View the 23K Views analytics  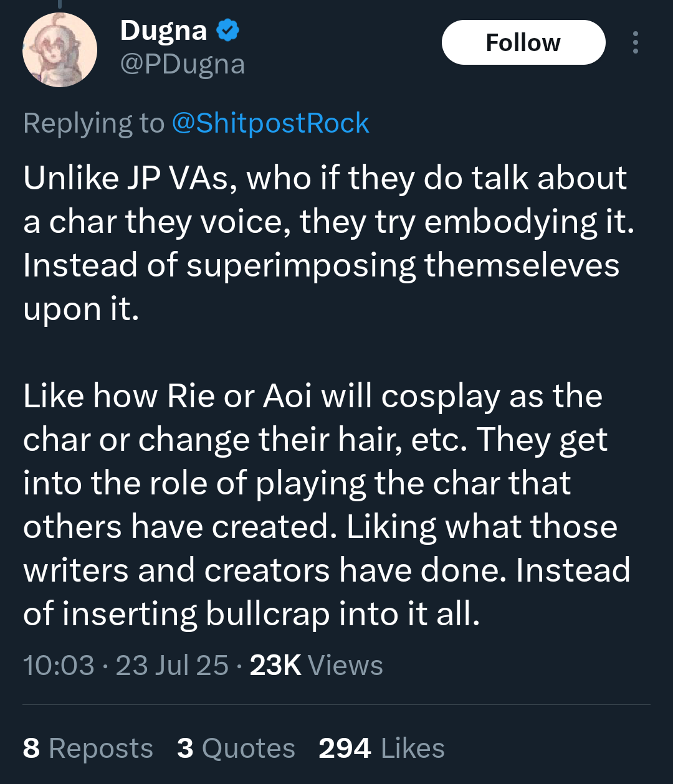point(316,665)
